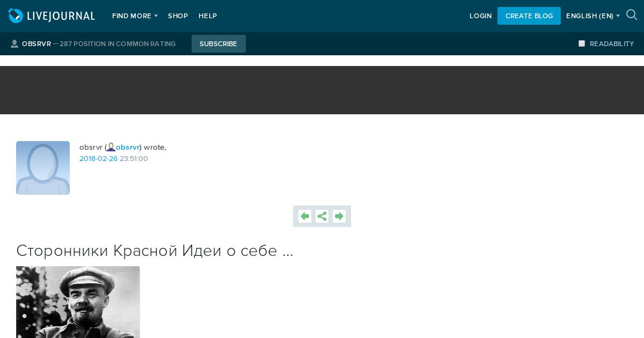Open the OBSRVR journal link in subheader

coord(36,44)
